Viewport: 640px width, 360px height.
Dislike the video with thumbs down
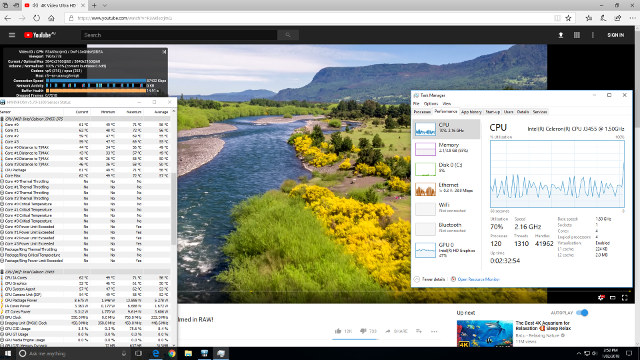(363, 331)
